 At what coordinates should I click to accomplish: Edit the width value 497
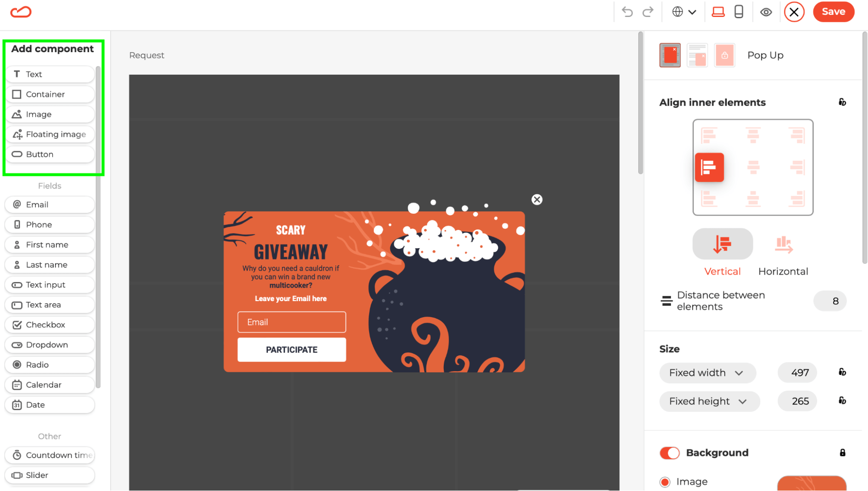(x=797, y=373)
